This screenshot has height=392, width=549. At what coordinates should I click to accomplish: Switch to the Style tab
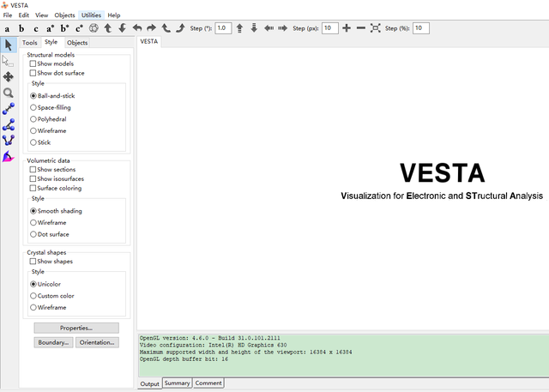tap(51, 42)
